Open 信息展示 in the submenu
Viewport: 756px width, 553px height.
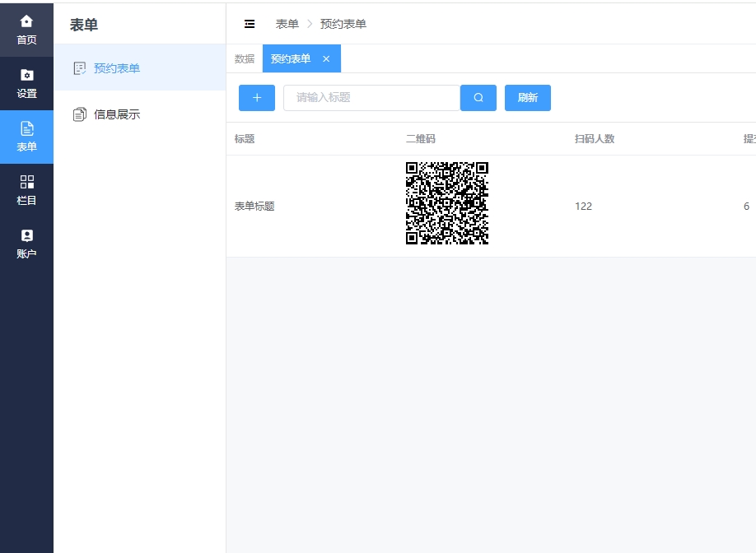[117, 114]
